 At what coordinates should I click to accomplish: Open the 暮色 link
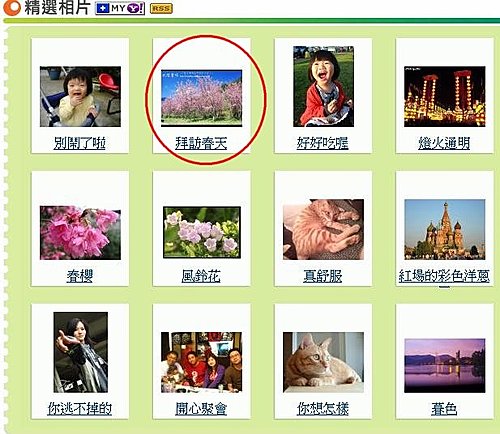coord(444,409)
